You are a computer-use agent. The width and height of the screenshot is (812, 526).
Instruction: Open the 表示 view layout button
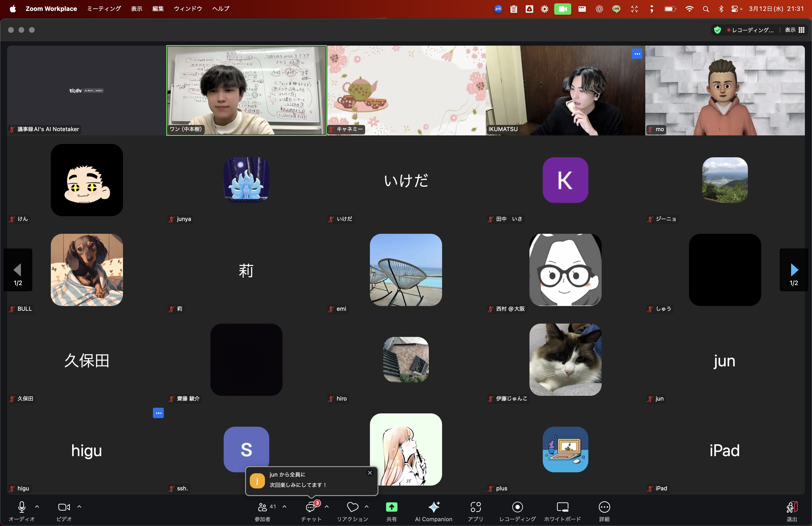(795, 30)
